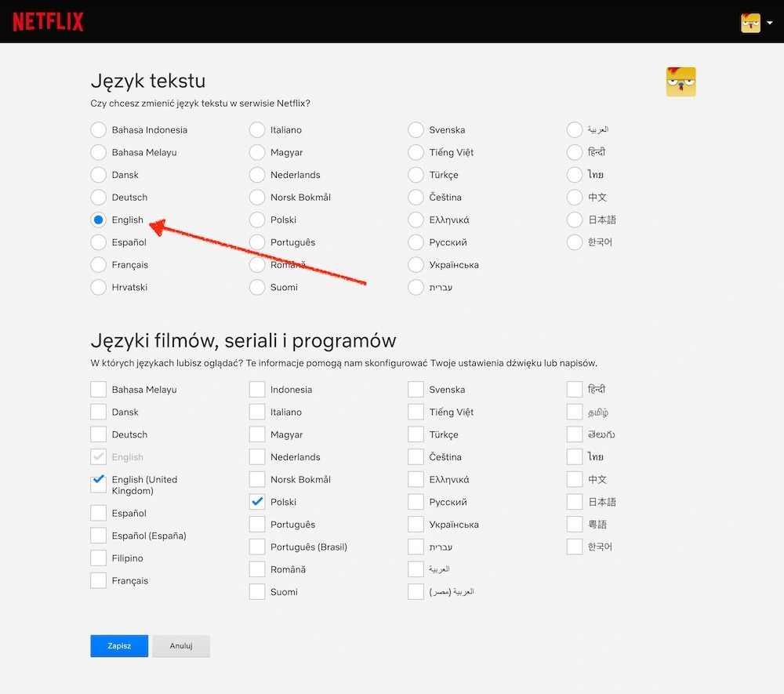This screenshot has height=694, width=784.
Task: Click the Zapisz save button
Action: (119, 645)
